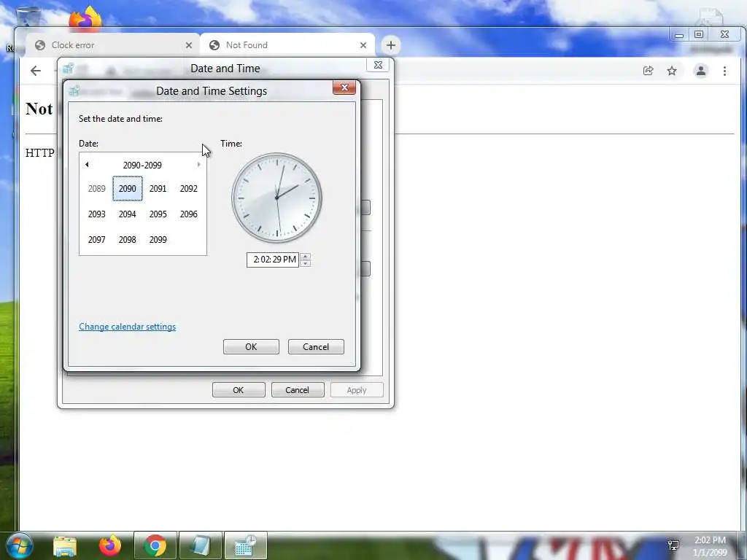Viewport: 747px width, 560px height.
Task: Open Chrome three-dot menu
Action: [x=724, y=71]
